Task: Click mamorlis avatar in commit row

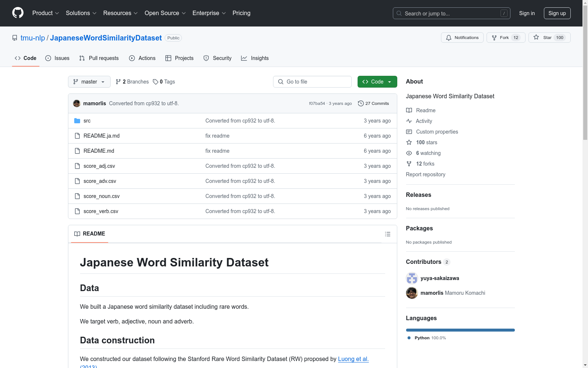Action: tap(77, 103)
